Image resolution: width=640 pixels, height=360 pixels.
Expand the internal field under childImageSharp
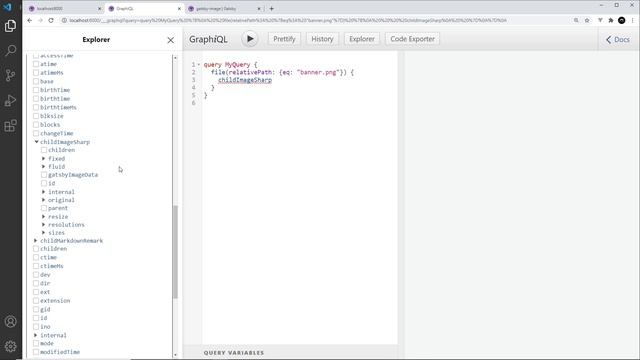click(x=44, y=192)
